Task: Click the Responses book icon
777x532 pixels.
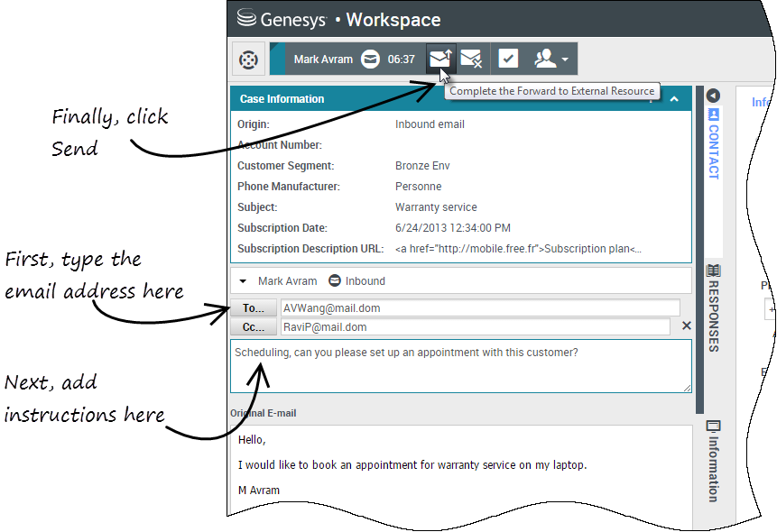Action: click(x=713, y=271)
